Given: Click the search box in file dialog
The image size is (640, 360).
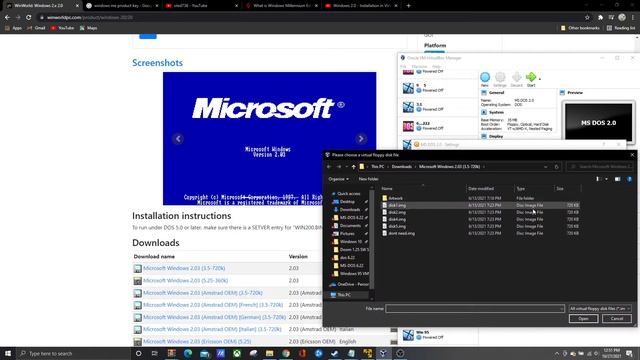Looking at the screenshot, I should (x=599, y=167).
